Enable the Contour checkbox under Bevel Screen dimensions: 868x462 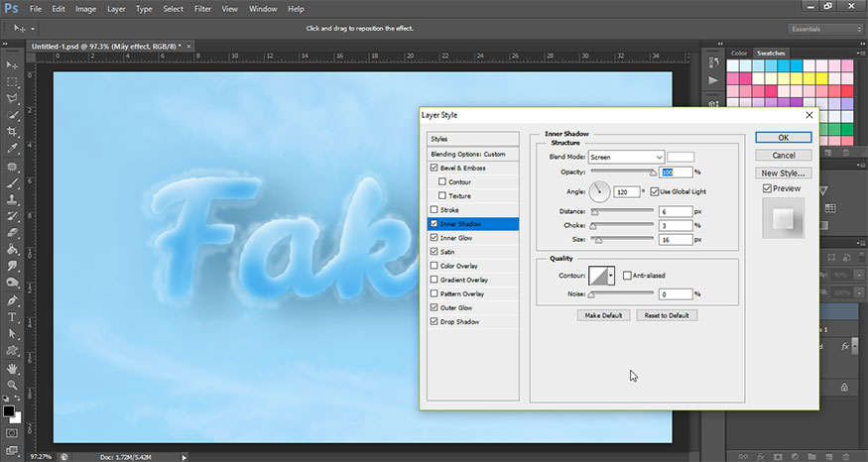tap(441, 181)
